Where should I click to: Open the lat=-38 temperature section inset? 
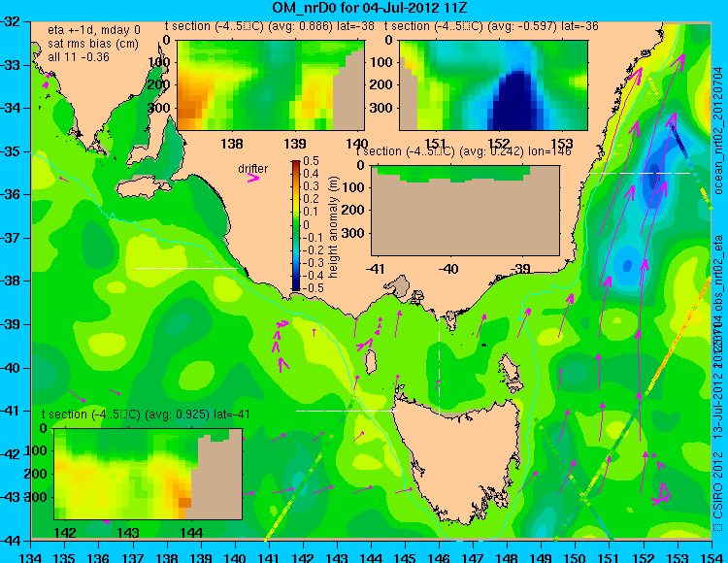tap(271, 85)
